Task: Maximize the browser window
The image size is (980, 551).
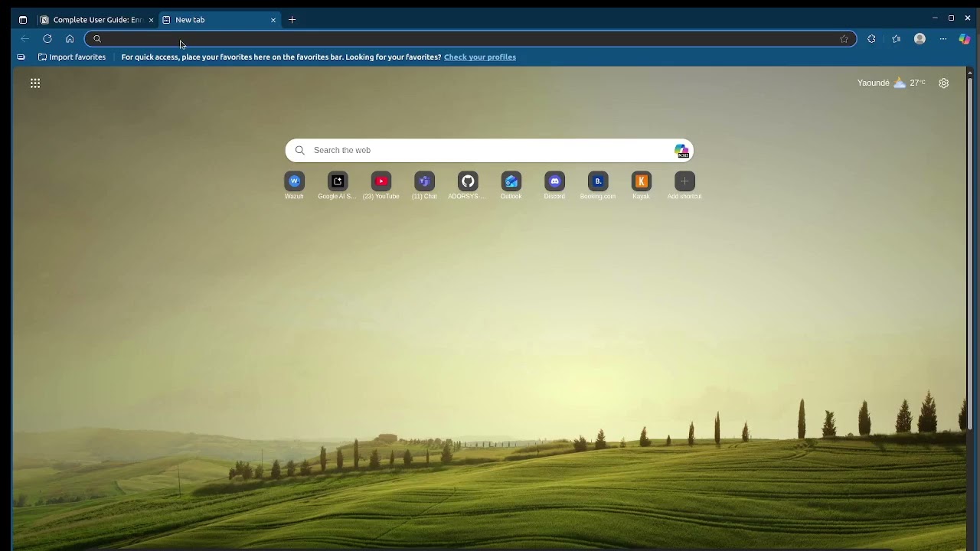Action: [x=951, y=18]
